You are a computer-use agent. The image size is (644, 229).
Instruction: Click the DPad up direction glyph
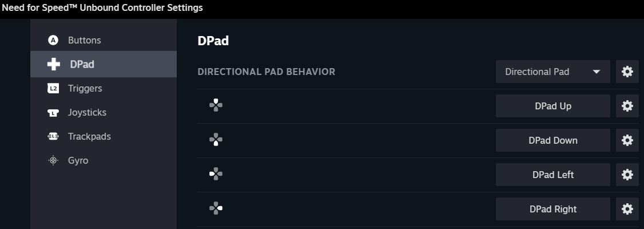click(216, 105)
